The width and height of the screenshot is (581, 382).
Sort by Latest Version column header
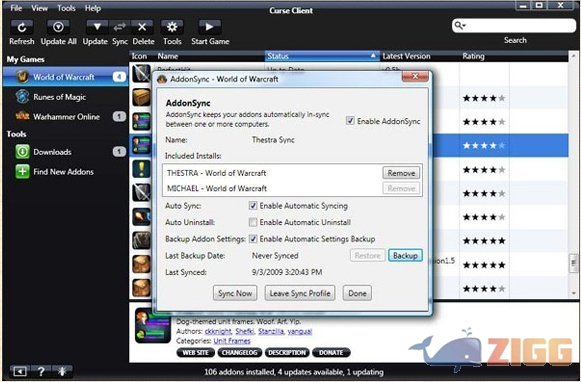tap(419, 56)
